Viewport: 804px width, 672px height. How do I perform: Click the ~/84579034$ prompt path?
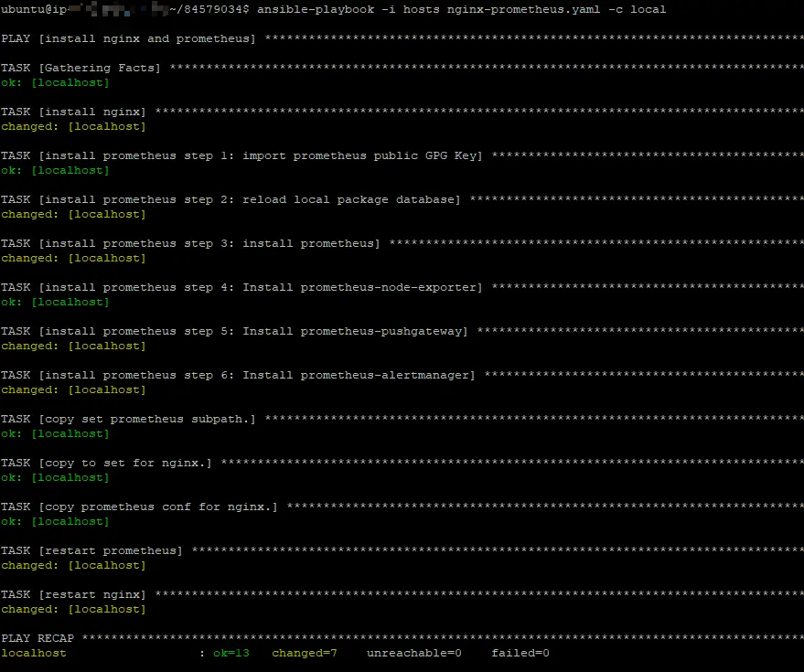(209, 9)
